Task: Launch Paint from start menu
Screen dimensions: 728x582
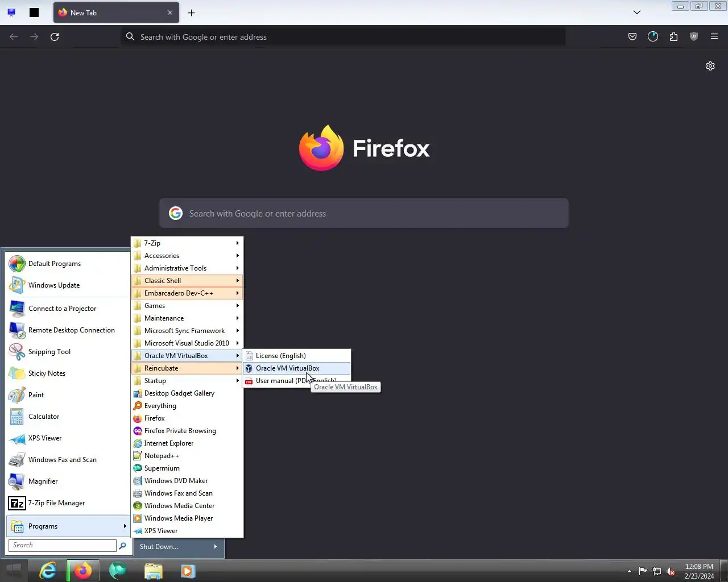Action: tap(68, 395)
